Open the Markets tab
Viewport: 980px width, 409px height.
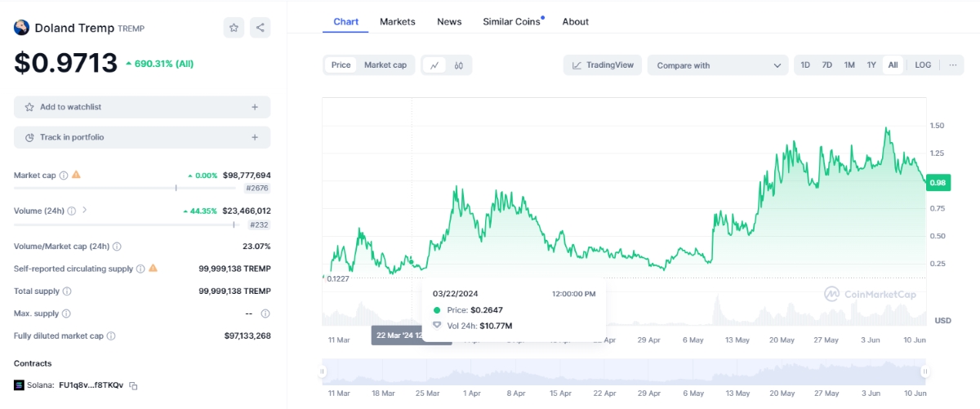(x=398, y=22)
